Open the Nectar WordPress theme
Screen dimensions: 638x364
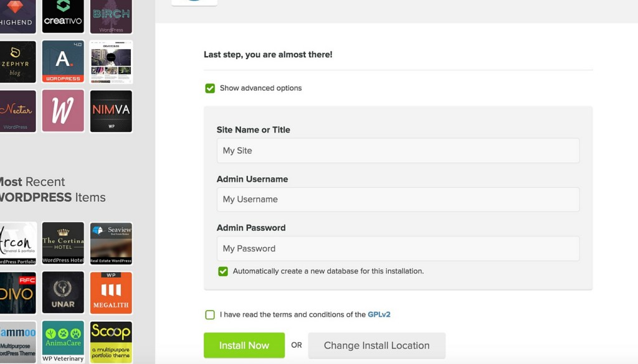pos(17,111)
